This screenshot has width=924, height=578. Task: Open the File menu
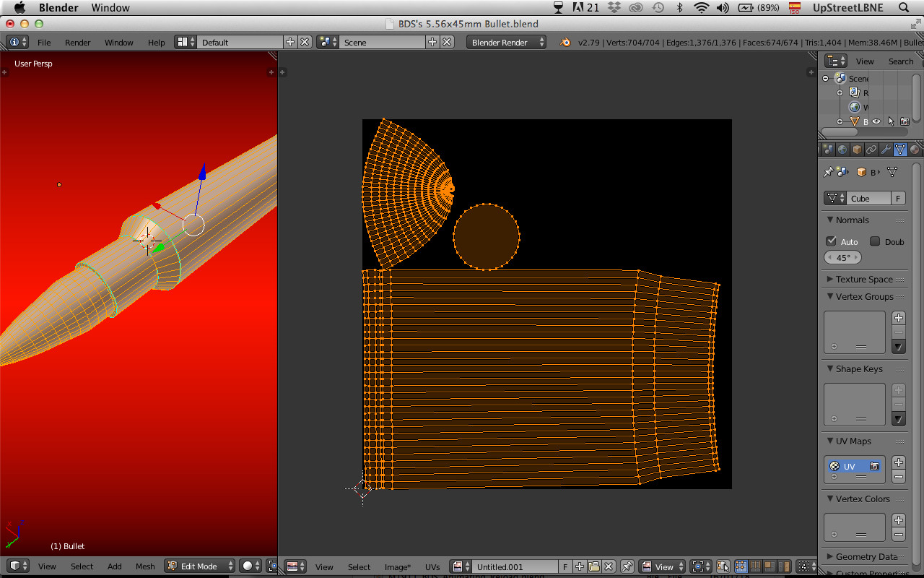click(x=44, y=43)
